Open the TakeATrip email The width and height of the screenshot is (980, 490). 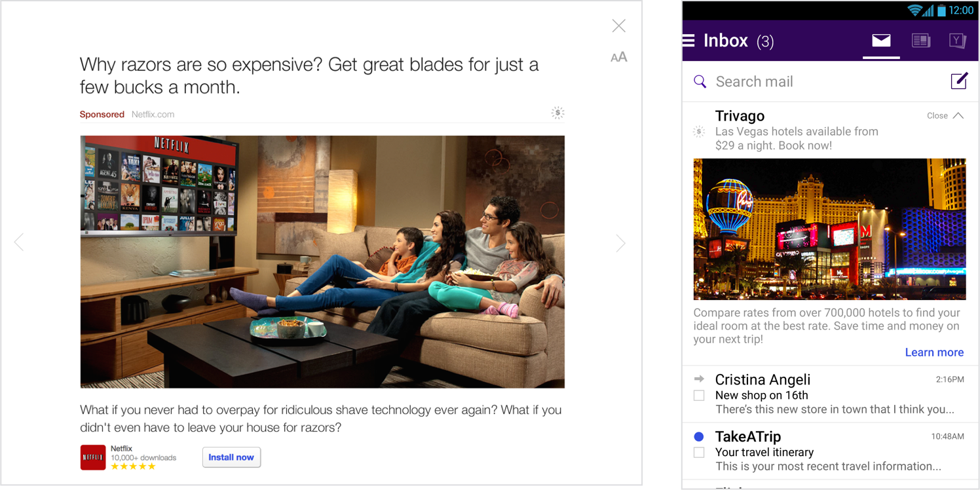pyautogui.click(x=830, y=451)
